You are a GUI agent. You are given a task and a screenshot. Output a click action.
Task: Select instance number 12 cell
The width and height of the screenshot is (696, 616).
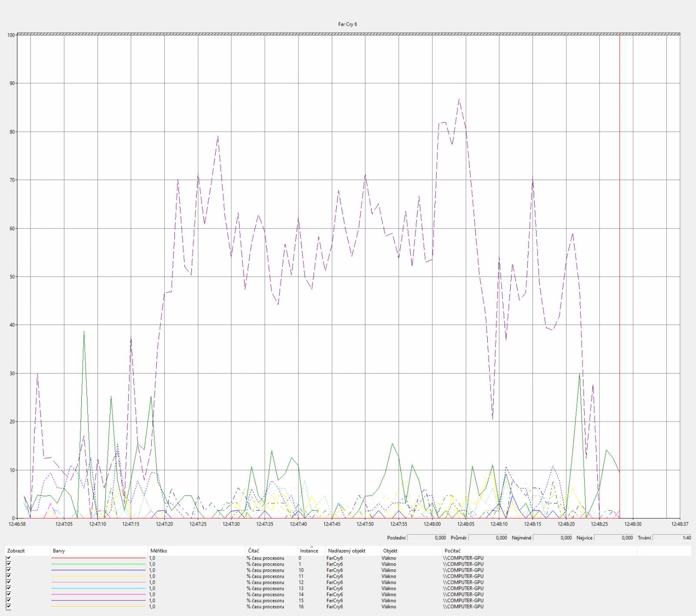301,582
